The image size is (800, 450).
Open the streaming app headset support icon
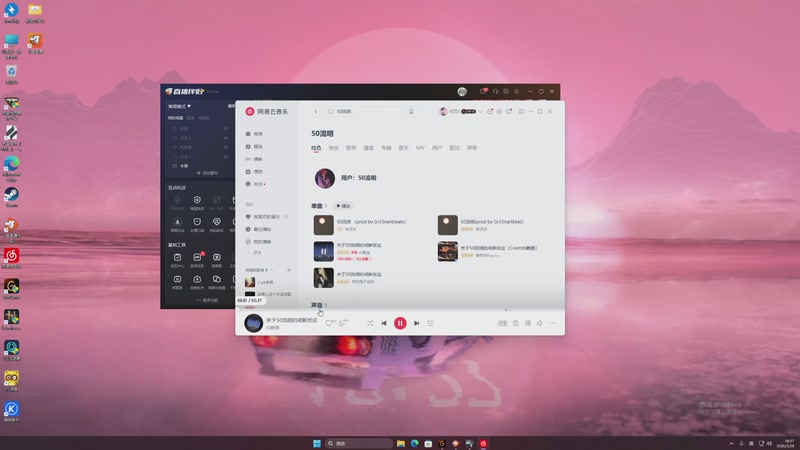(495, 91)
